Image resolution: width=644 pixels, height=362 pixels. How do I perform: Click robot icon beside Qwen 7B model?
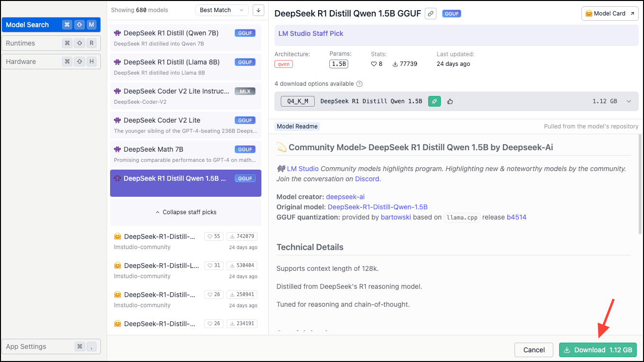[x=117, y=33]
